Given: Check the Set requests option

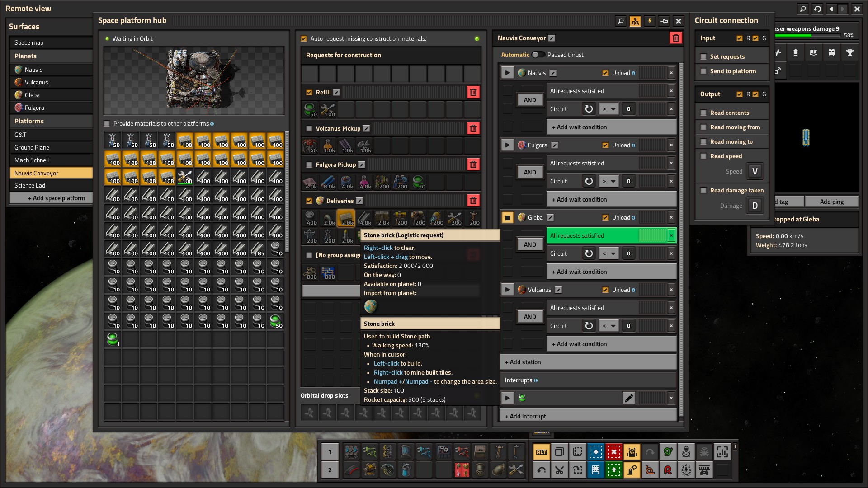Looking at the screenshot, I should [703, 57].
